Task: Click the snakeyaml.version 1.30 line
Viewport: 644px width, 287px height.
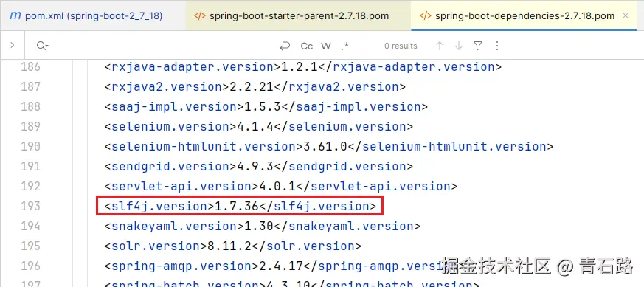Action: coord(263,226)
